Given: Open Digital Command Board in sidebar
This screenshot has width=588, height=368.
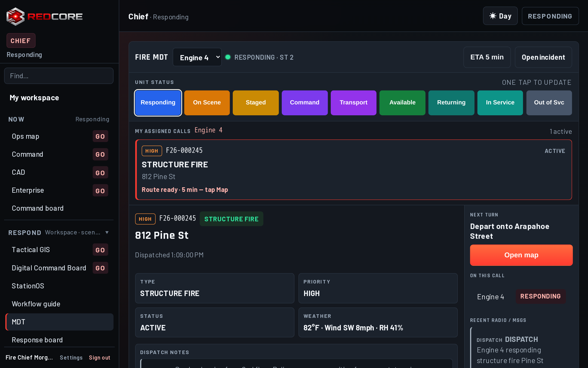Looking at the screenshot, I should point(49,268).
